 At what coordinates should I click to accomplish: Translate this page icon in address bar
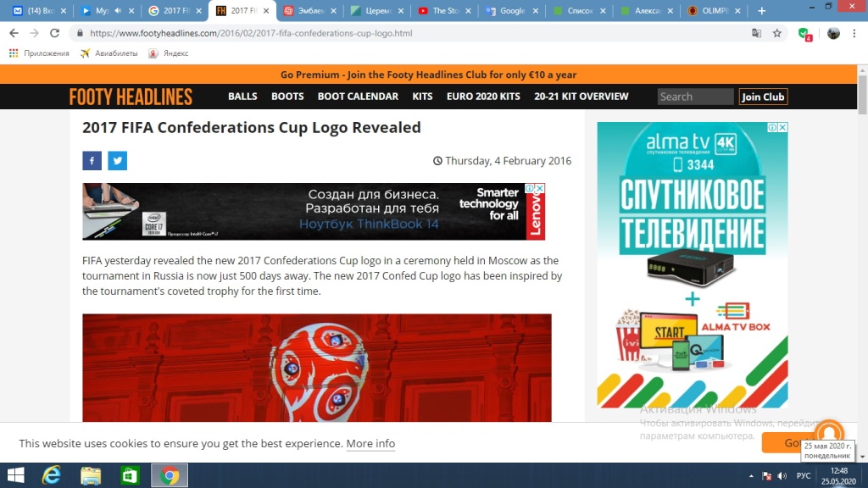coord(756,33)
